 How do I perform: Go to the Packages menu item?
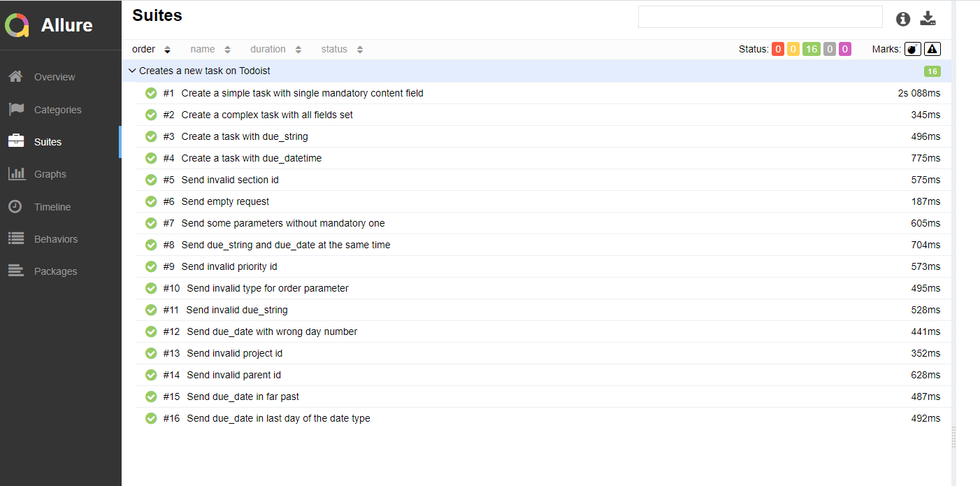56,271
